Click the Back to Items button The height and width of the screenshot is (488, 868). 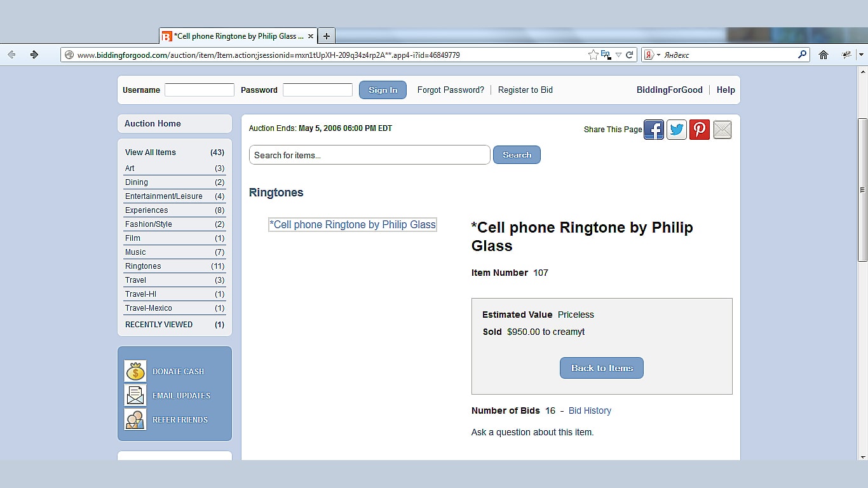[x=602, y=368]
